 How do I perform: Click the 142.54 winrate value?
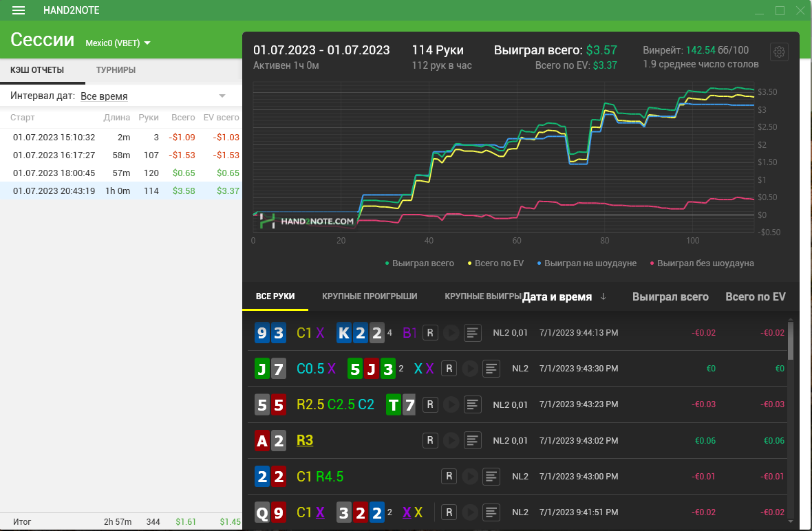pyautogui.click(x=700, y=50)
